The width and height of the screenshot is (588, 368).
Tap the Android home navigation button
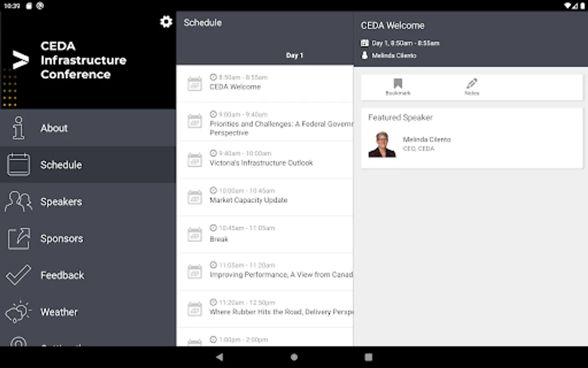pos(294,357)
